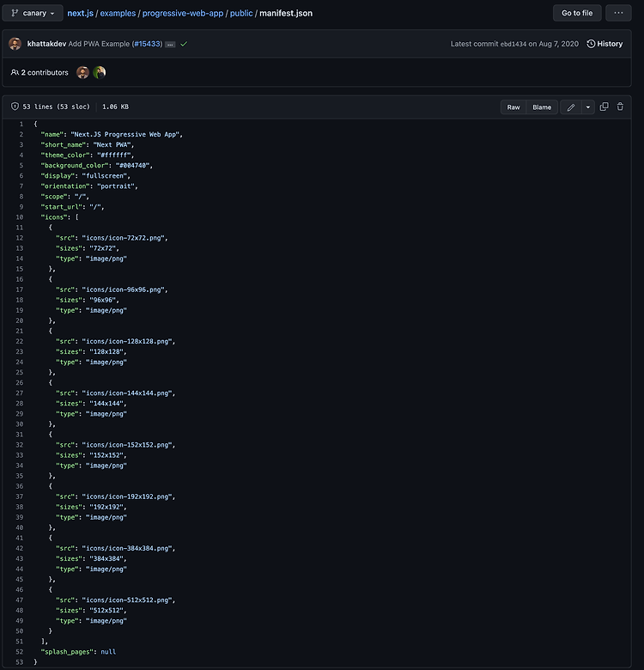
Task: Open pull request #15433 link
Action: (148, 44)
